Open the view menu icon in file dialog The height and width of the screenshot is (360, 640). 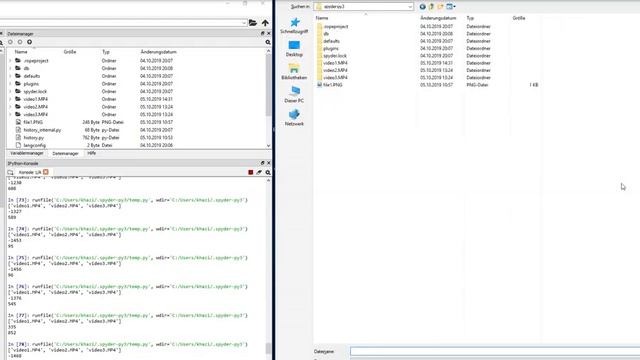[451, 7]
